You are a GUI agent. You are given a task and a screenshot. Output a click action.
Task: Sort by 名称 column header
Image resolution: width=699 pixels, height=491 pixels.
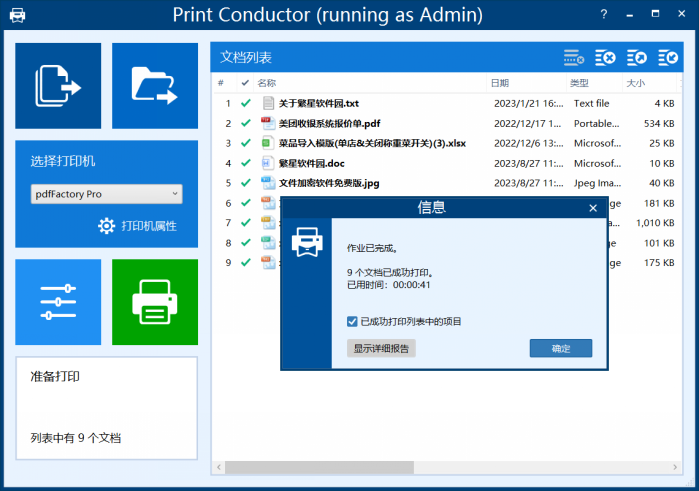370,83
